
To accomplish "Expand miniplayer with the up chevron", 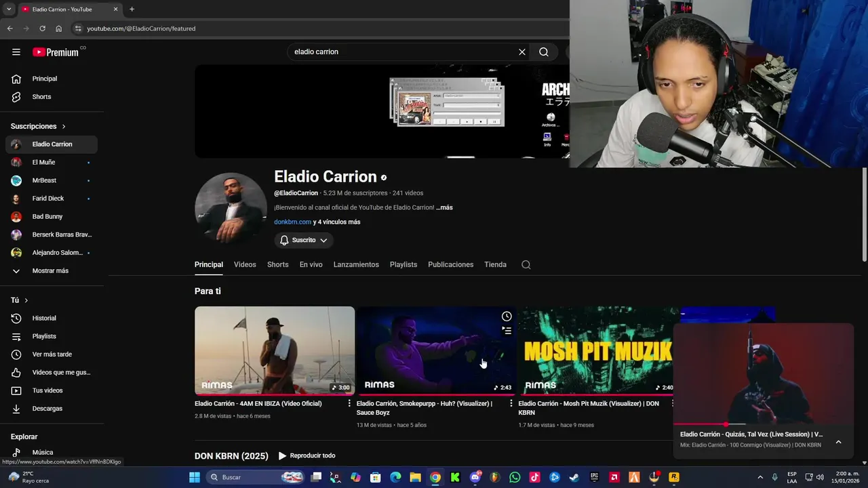I will [838, 442].
